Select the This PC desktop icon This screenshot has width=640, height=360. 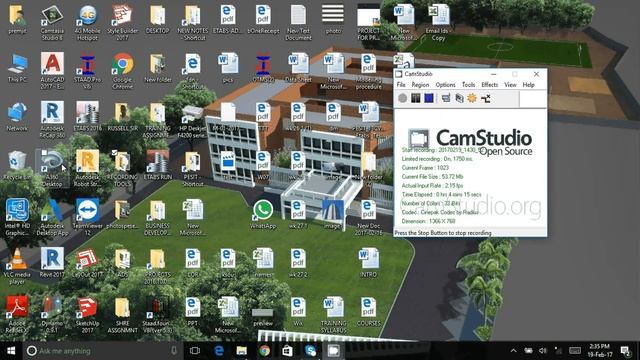(x=17, y=68)
